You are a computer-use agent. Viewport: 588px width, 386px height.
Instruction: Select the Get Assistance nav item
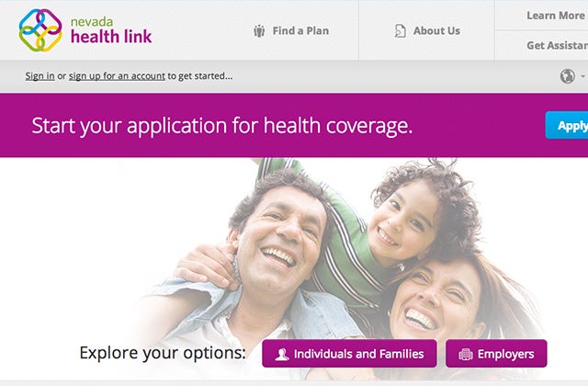tap(558, 45)
